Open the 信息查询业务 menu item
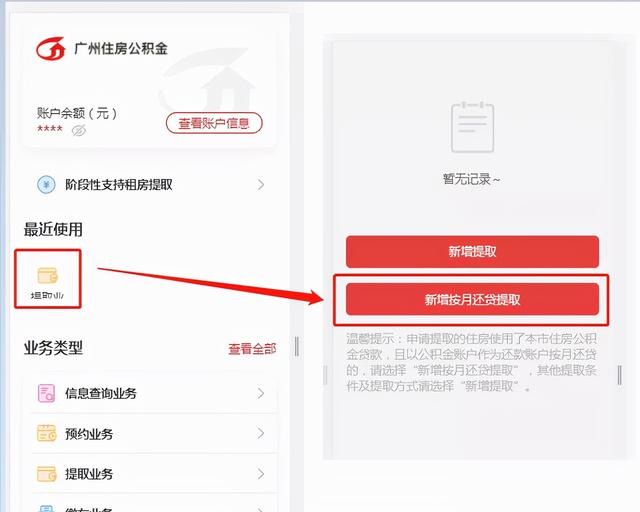 click(153, 394)
